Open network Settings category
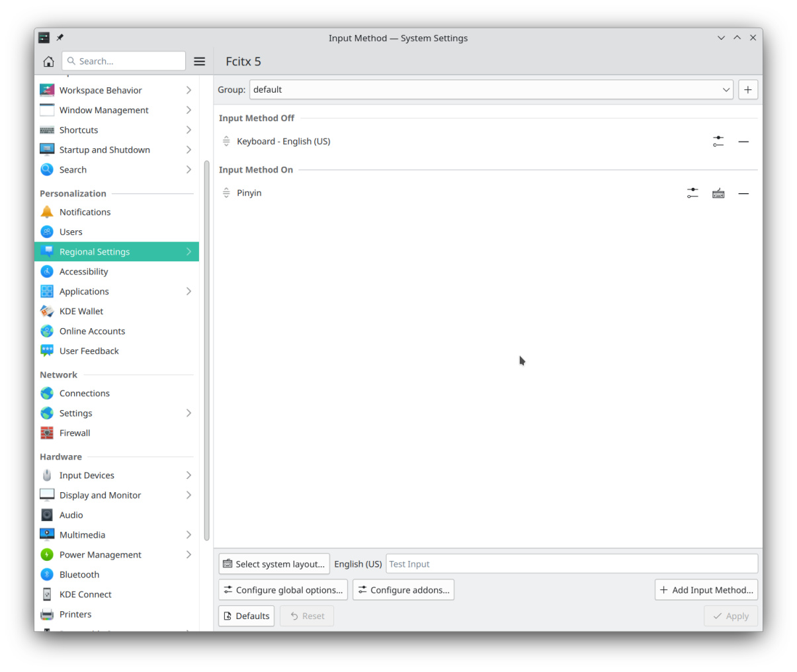 pyautogui.click(x=116, y=413)
